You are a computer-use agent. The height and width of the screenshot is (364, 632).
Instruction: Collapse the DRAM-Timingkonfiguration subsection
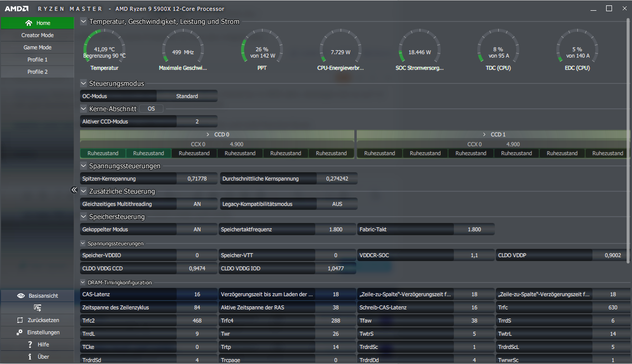[x=83, y=283]
